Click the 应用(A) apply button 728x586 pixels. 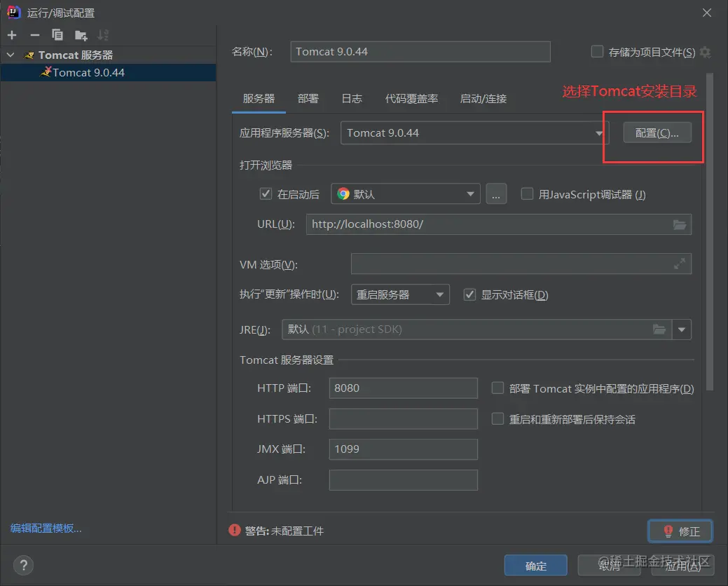[x=682, y=566]
